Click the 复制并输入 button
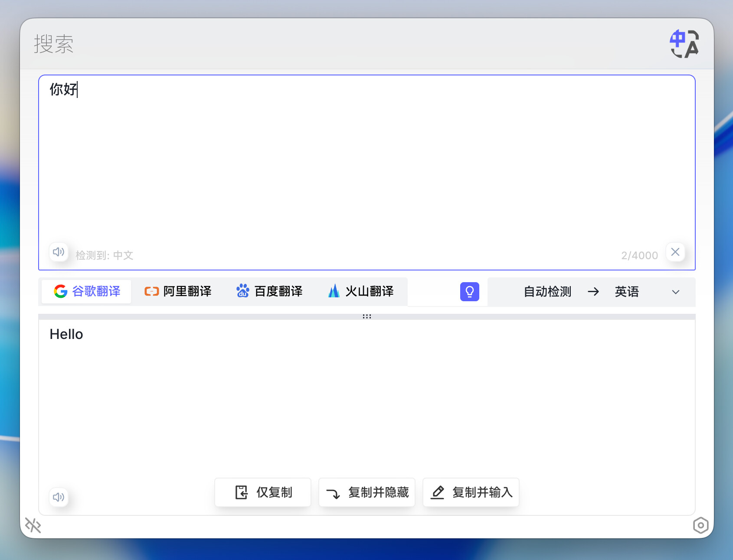 471,492
